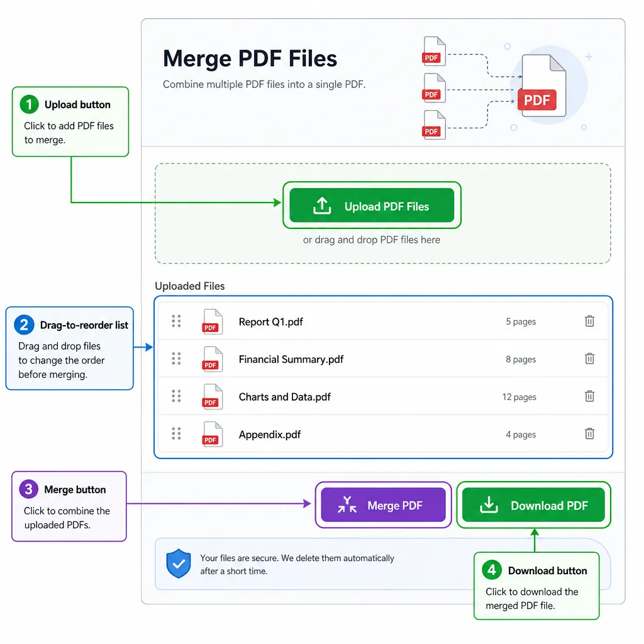Grab the drag handle for Financial Summary.pdf
644x644 pixels.
pyautogui.click(x=176, y=358)
